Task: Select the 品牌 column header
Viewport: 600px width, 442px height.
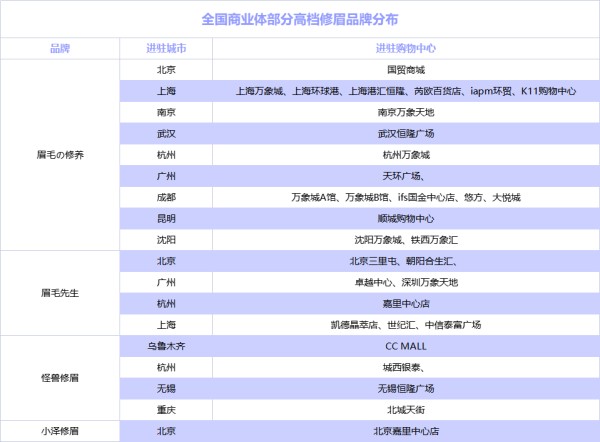Action: pos(60,49)
